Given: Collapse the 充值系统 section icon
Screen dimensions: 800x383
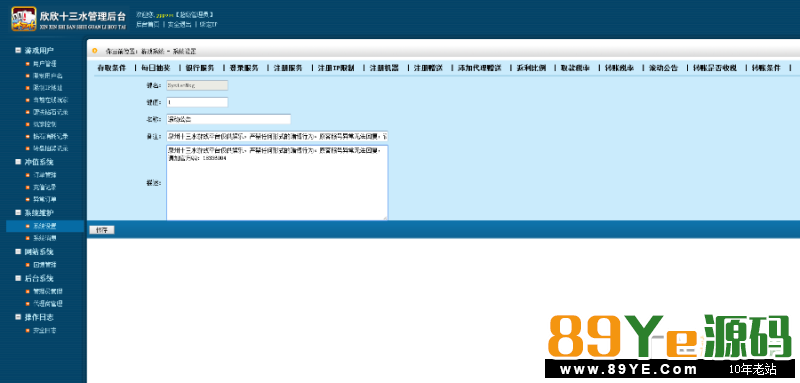Looking at the screenshot, I should coord(18,162).
